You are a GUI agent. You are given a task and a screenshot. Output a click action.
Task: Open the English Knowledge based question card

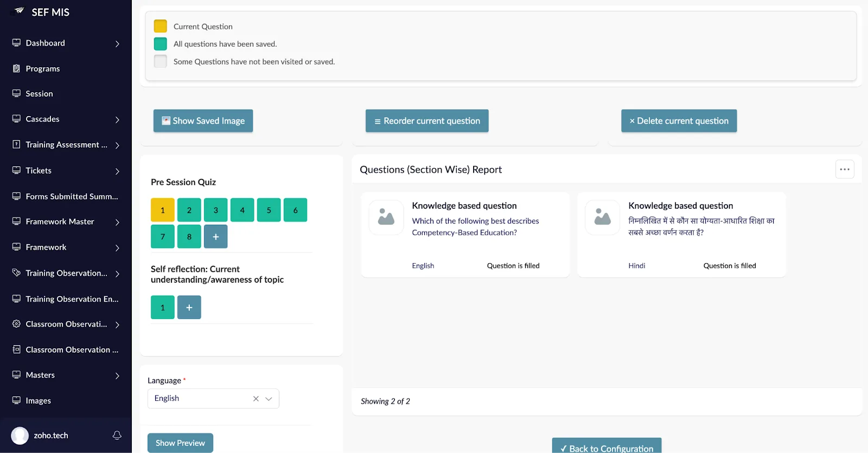pyautogui.click(x=465, y=235)
